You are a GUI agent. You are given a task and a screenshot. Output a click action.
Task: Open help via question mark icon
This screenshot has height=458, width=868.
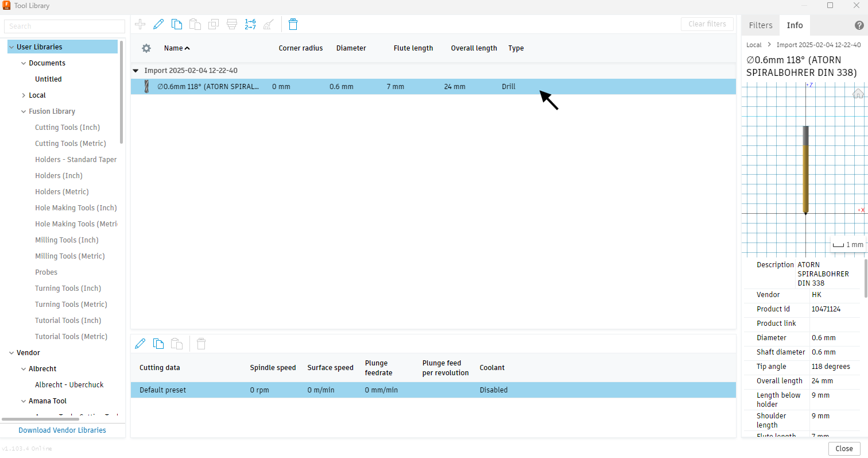click(859, 25)
